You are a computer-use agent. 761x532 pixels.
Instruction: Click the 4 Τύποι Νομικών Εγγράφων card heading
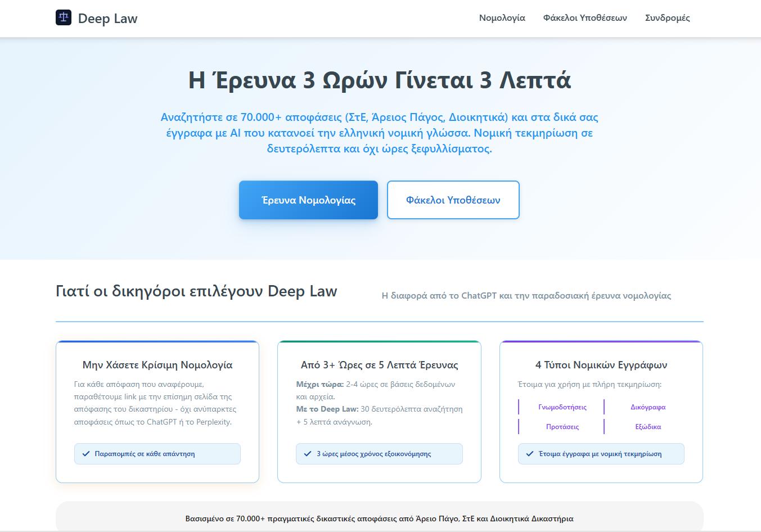tap(601, 365)
